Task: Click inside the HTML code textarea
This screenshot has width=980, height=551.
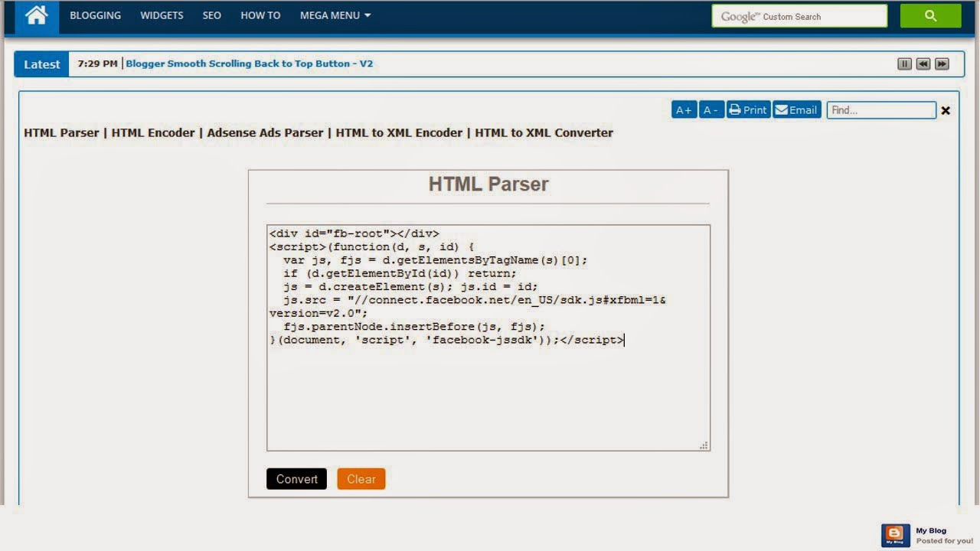Action: pyautogui.click(x=488, y=337)
